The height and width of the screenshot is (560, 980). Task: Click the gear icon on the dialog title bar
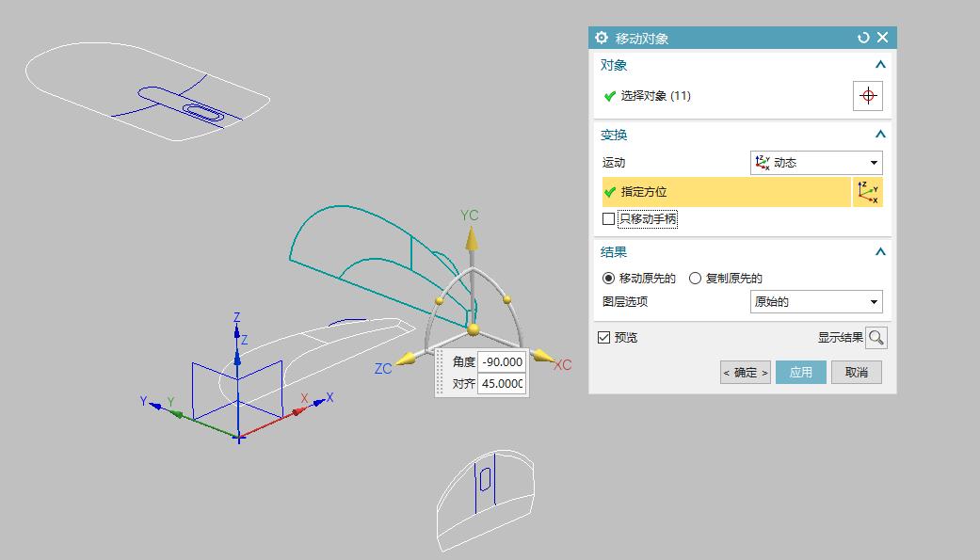tap(600, 38)
